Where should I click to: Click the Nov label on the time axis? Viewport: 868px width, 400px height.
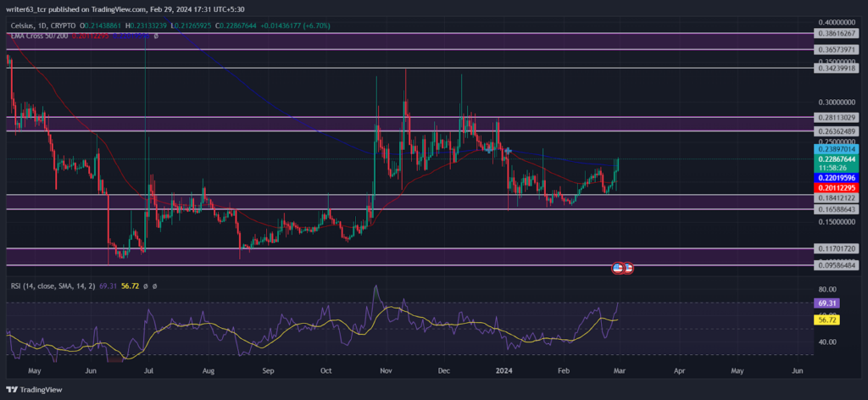point(387,371)
